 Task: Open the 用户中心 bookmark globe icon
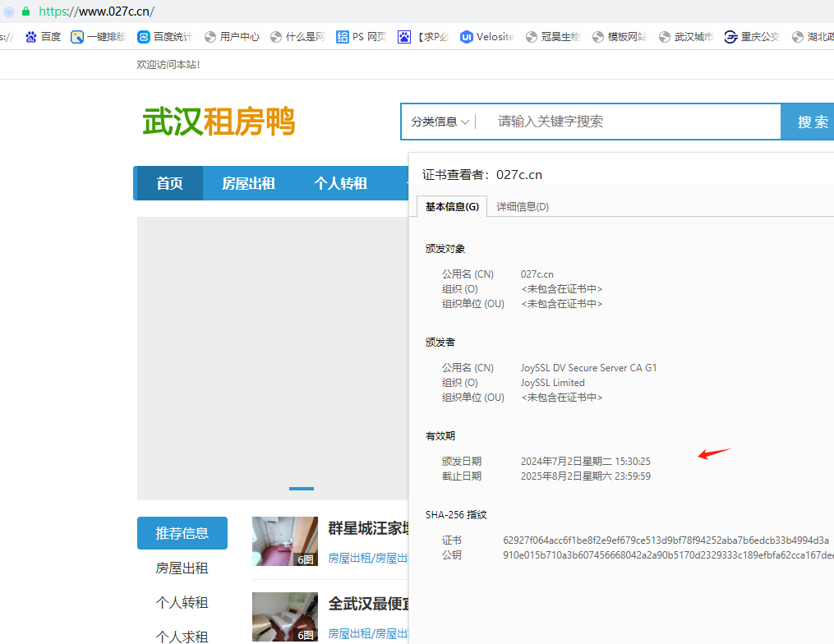point(210,37)
